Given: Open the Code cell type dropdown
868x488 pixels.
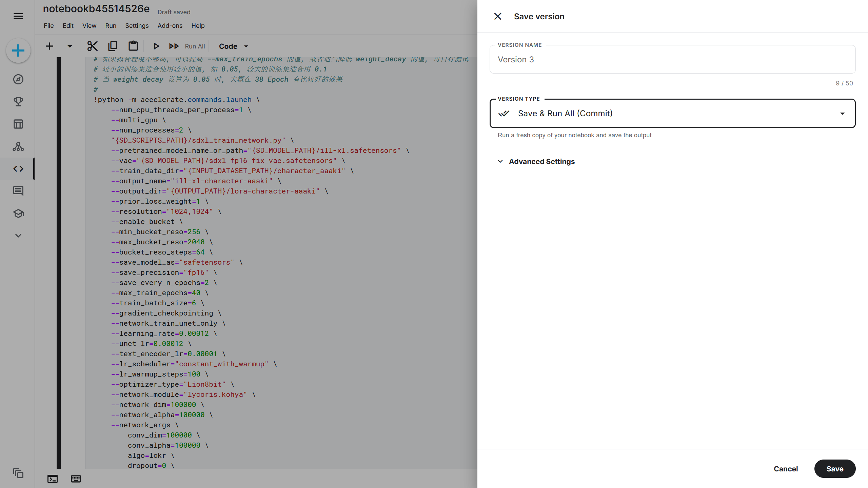Looking at the screenshot, I should [x=233, y=46].
